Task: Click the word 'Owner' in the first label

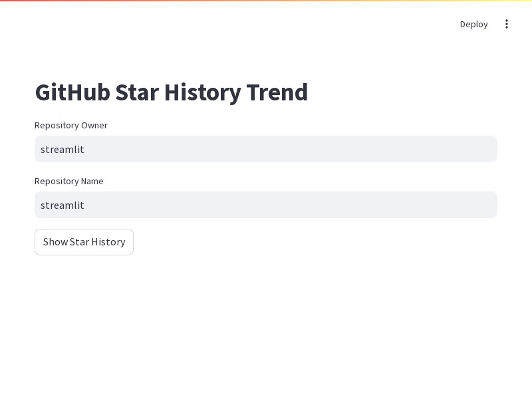Action: [94, 125]
